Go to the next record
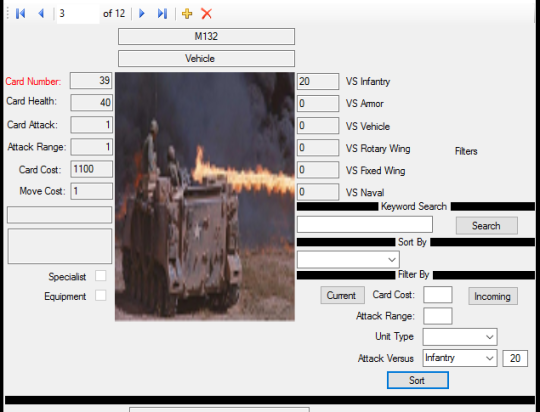The height and width of the screenshot is (412, 540). 142,13
